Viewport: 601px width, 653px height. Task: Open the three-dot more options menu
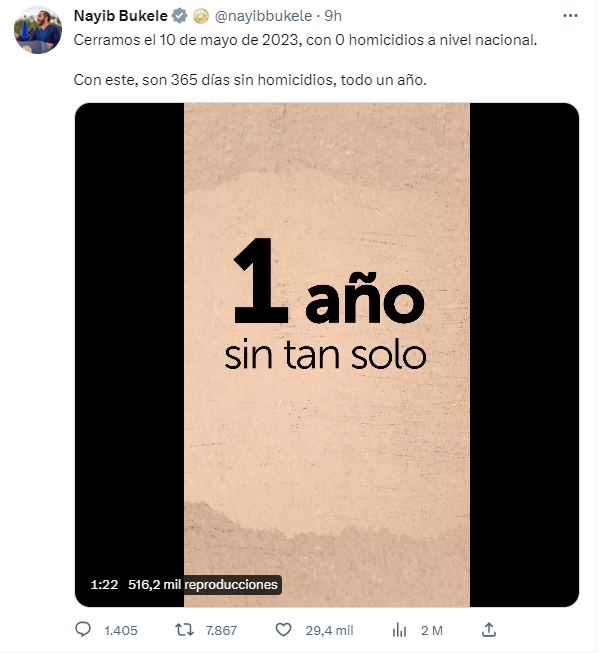coord(570,16)
